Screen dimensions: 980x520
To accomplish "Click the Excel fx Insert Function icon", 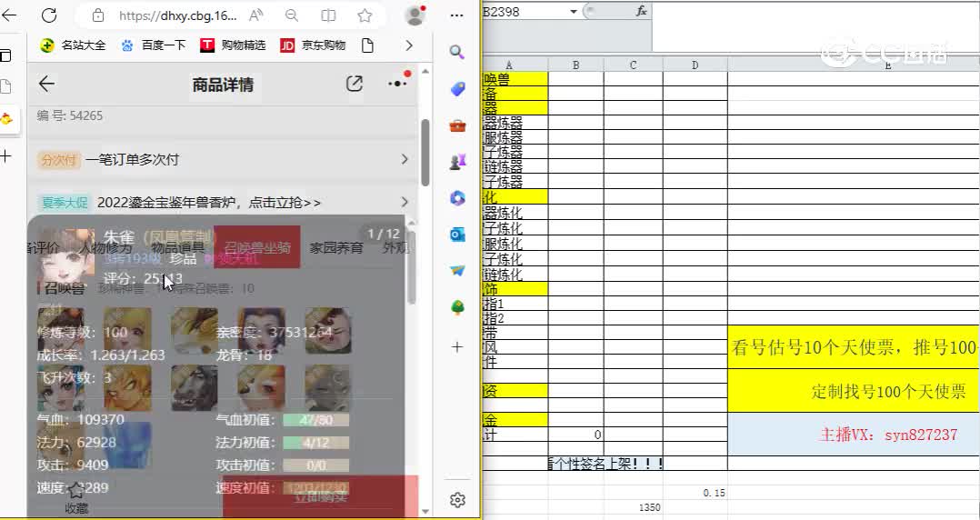I will [641, 11].
